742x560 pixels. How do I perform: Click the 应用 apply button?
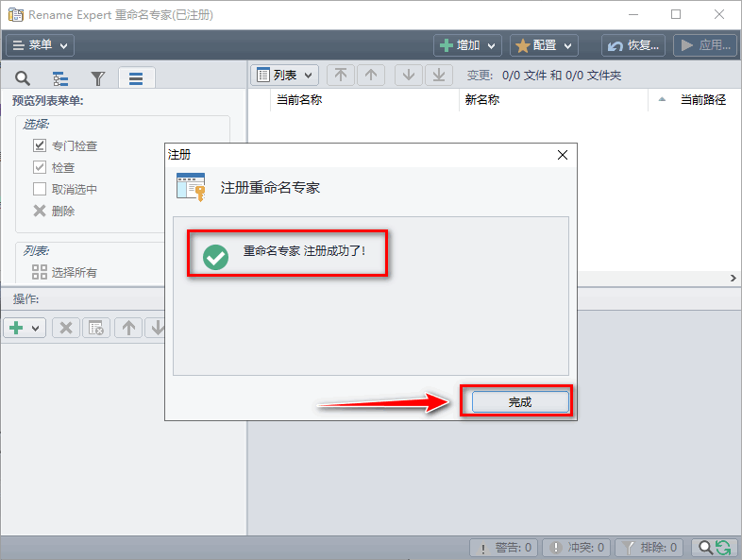[705, 45]
